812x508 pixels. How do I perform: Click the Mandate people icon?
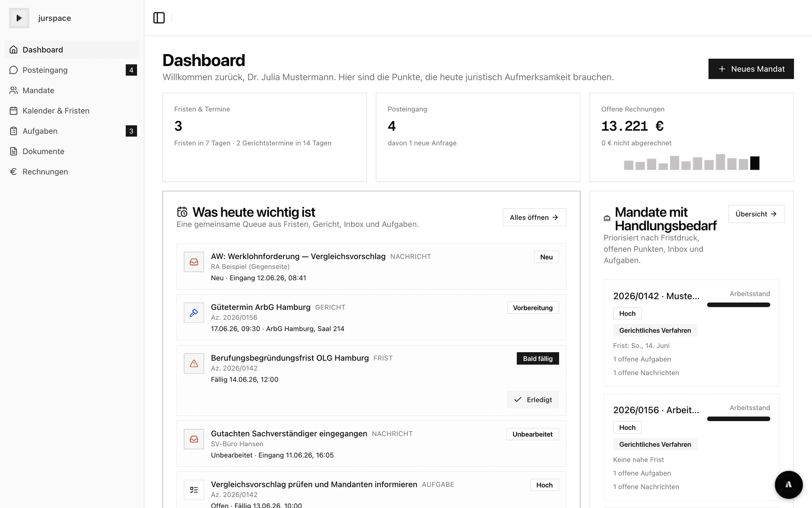coord(14,90)
